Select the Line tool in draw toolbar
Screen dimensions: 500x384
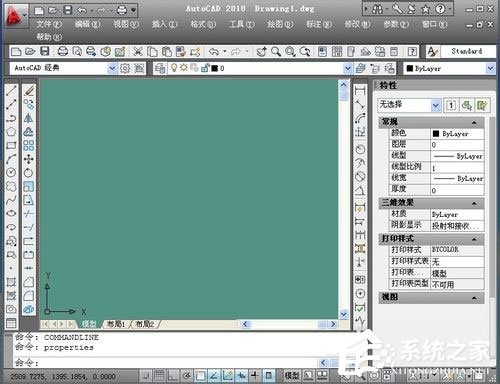[x=11, y=91]
